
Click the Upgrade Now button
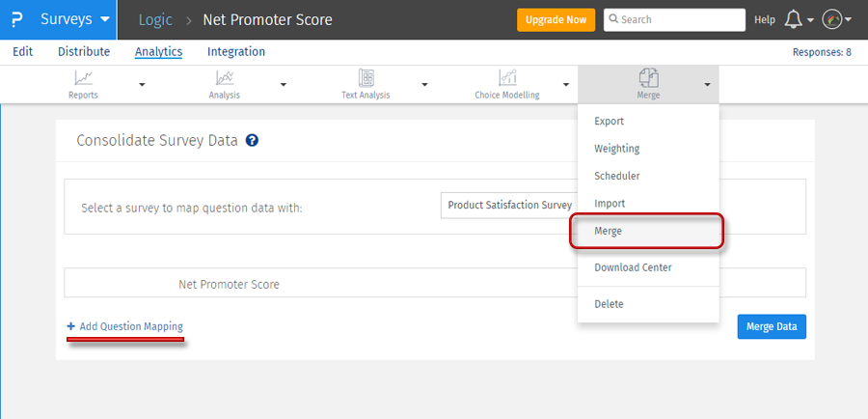[556, 19]
